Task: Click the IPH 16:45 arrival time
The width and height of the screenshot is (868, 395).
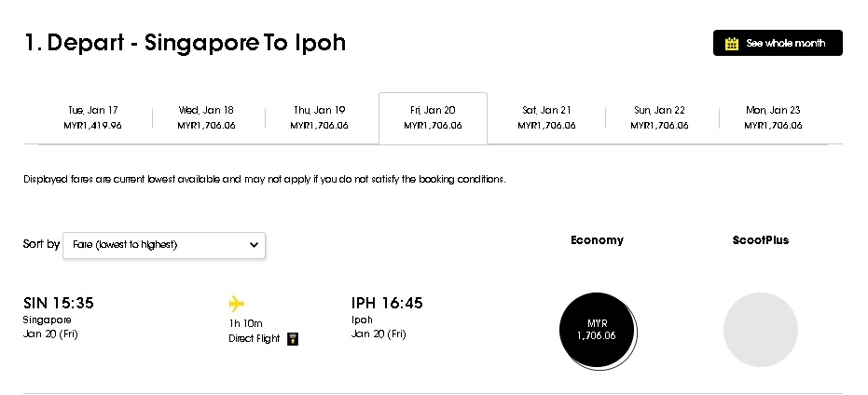Action: pos(387,303)
